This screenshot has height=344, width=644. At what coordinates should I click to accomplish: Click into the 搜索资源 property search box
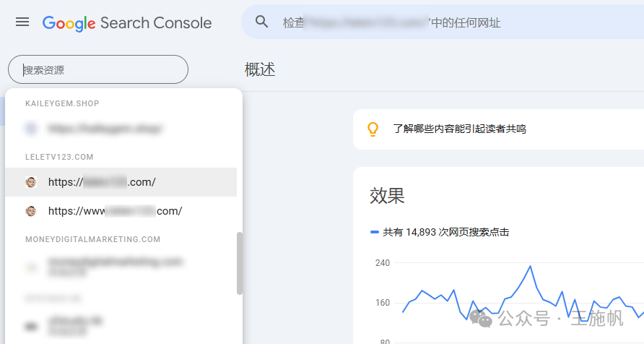pyautogui.click(x=98, y=69)
